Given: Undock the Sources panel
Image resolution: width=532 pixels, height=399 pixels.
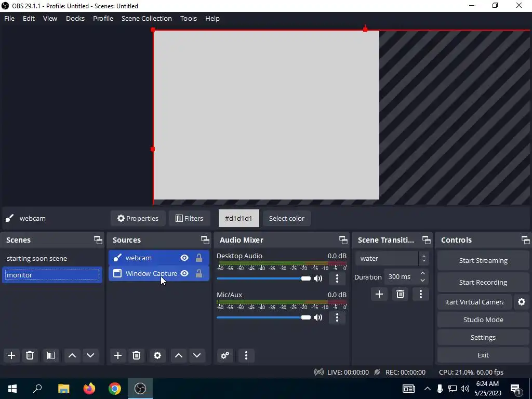Looking at the screenshot, I should pyautogui.click(x=205, y=240).
